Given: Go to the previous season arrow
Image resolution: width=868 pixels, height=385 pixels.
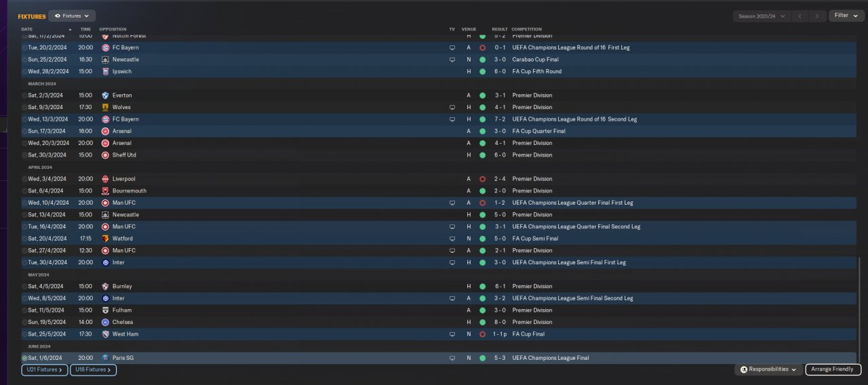Looking at the screenshot, I should coord(800,16).
